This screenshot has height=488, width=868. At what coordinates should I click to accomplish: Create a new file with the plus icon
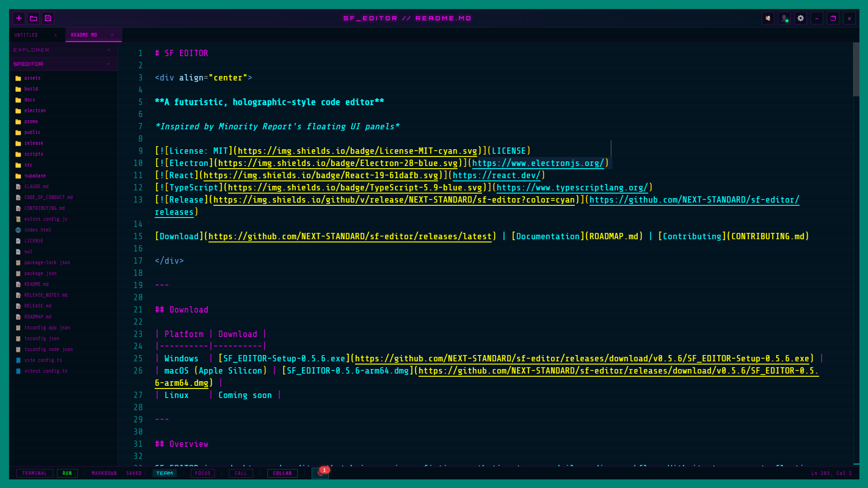tap(19, 18)
